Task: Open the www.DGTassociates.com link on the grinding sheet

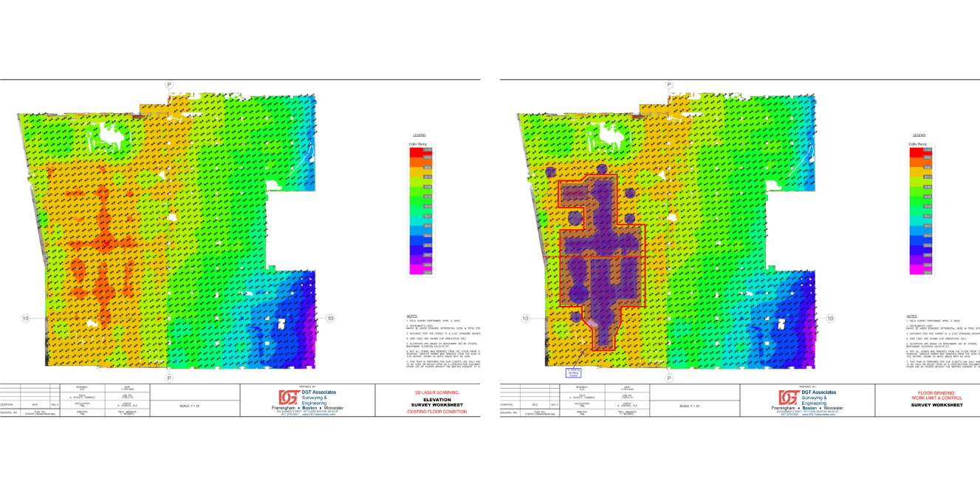Action: pyautogui.click(x=819, y=415)
